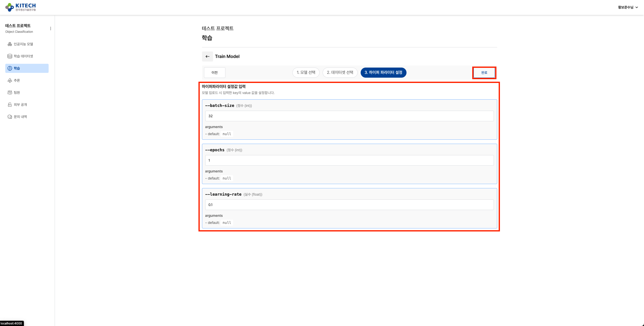Go to step 1. 모델 선택
644x326 pixels.
coord(306,73)
